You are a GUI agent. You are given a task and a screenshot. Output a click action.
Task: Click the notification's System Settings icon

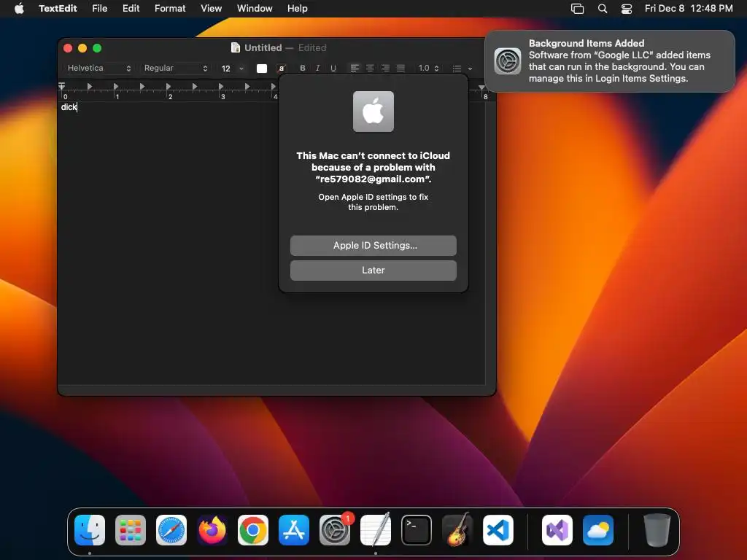coord(508,61)
